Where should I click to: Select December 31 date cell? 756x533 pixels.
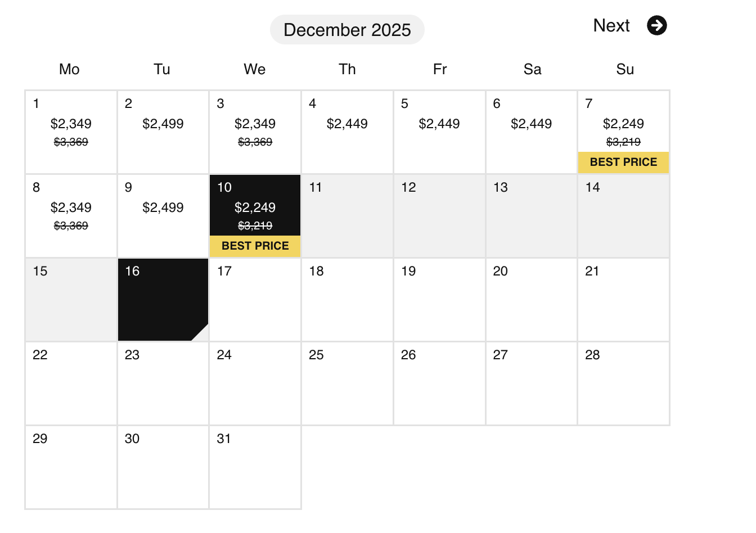(255, 467)
